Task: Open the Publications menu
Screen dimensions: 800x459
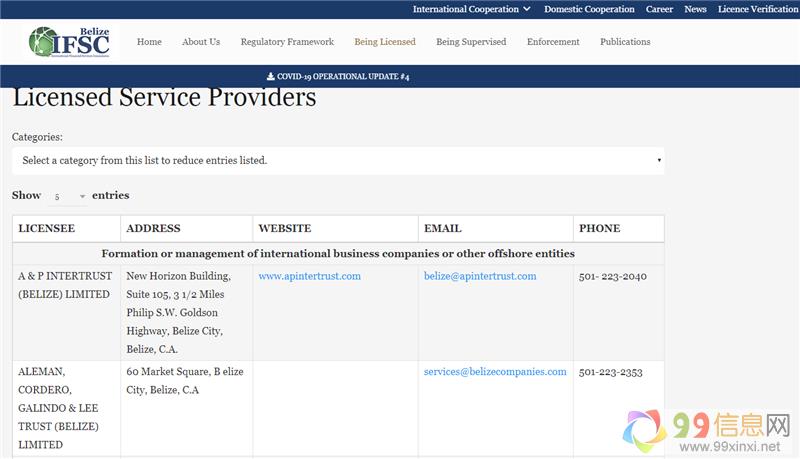Action: coord(625,42)
